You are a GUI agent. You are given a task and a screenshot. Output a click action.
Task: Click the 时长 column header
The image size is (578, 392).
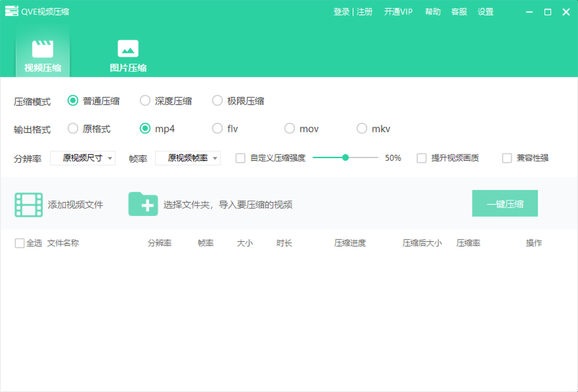pyautogui.click(x=284, y=243)
